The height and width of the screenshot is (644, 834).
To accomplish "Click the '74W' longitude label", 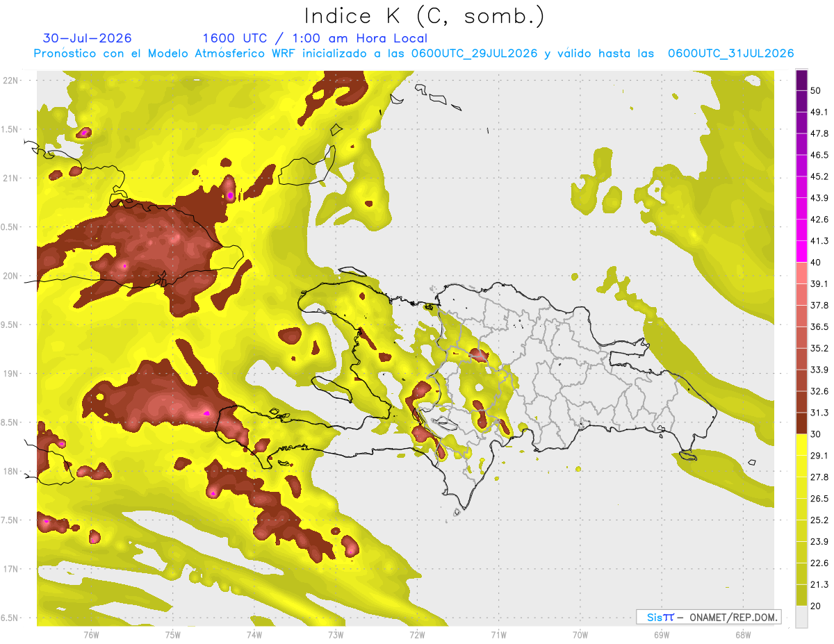I will 254,634.
